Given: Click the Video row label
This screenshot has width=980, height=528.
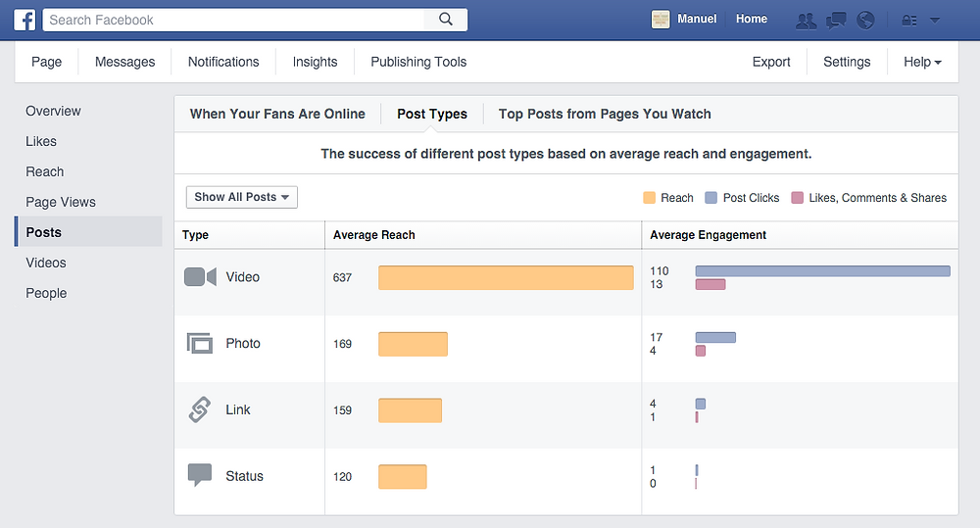Looking at the screenshot, I should click(242, 277).
